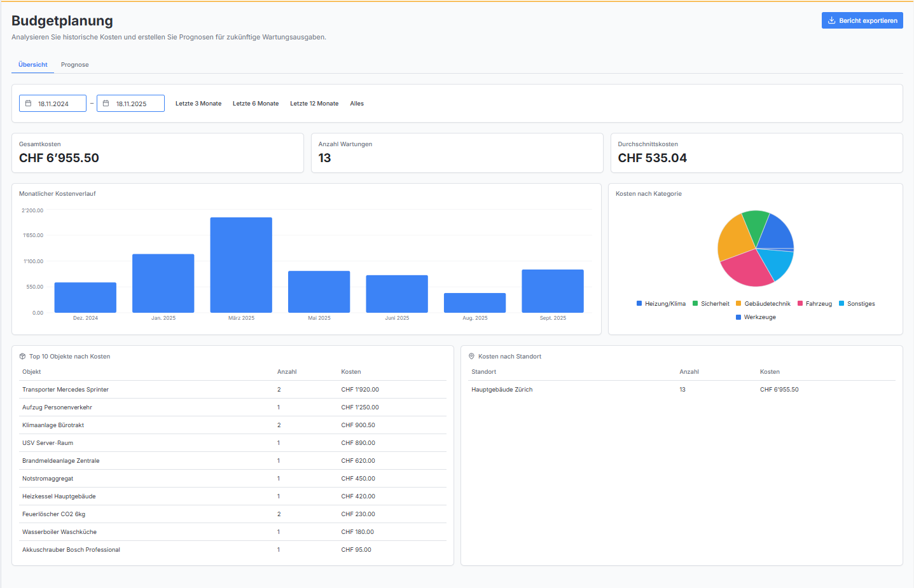Screen dimensions: 914x588
Task: Select Heizkessel Hauptgebäude row
Action: 233,496
